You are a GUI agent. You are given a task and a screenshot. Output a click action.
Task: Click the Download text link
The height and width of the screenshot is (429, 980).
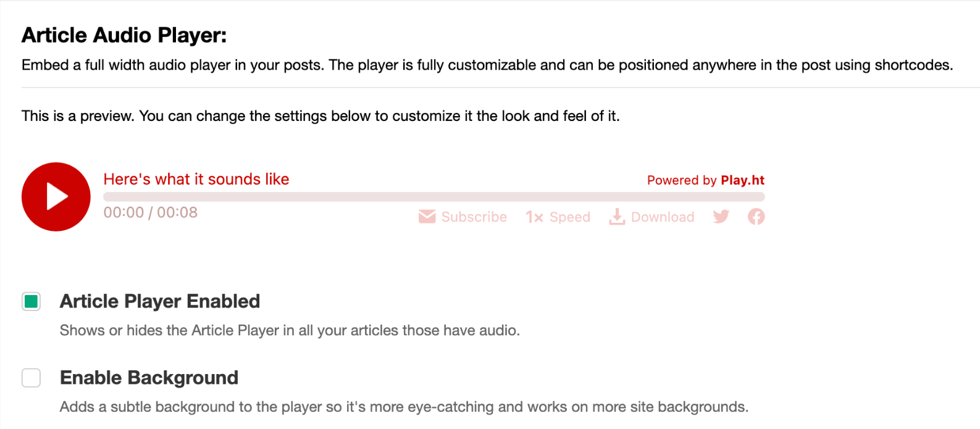(x=662, y=217)
